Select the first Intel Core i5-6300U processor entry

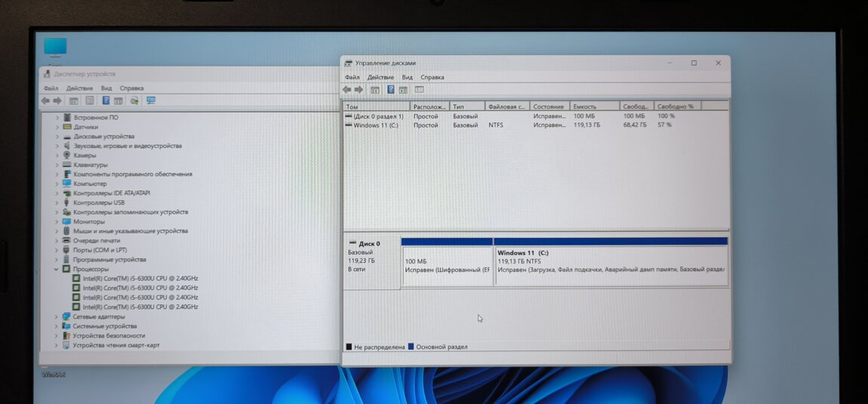pyautogui.click(x=140, y=279)
